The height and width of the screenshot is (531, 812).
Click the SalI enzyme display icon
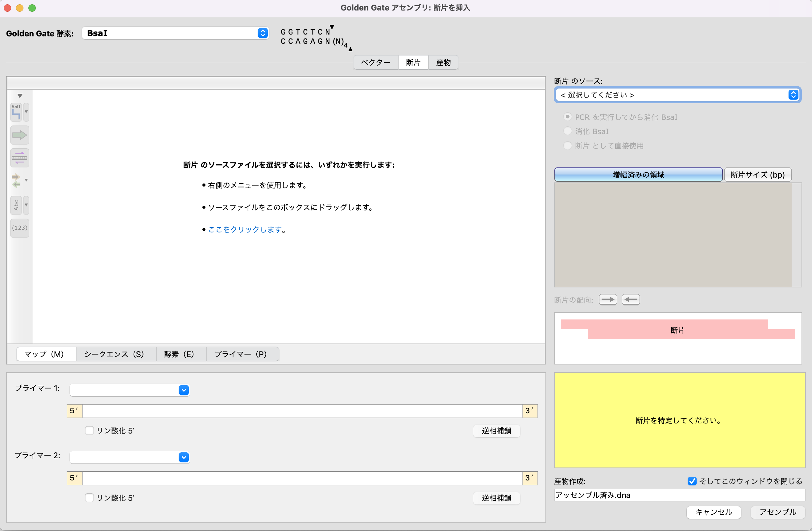16,112
